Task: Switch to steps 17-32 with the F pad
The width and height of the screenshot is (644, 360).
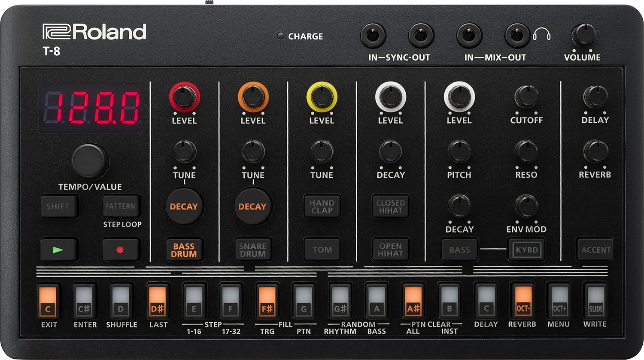Action: [230, 301]
